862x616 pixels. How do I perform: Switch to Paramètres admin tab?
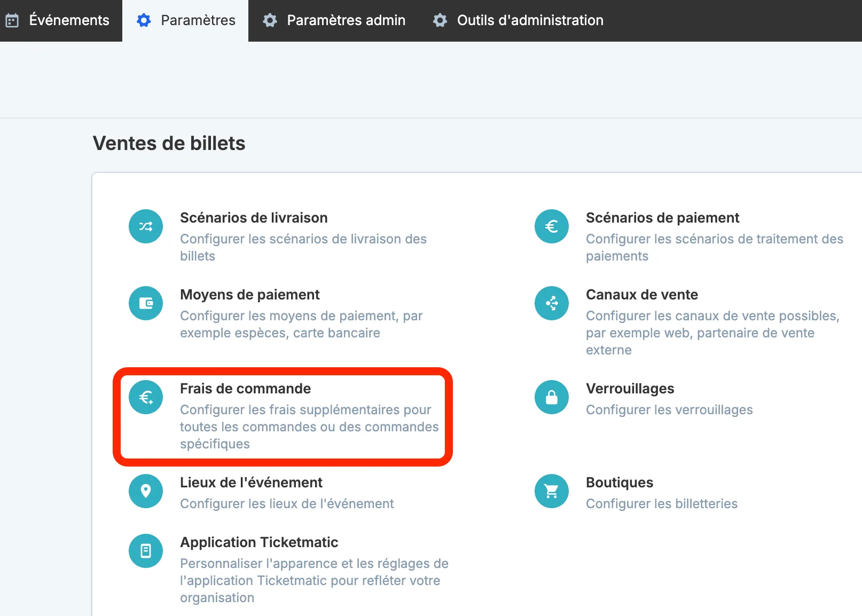pos(334,20)
